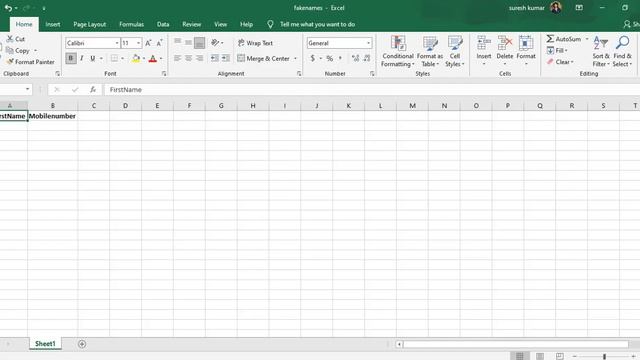Apply percent style format
The width and height of the screenshot is (640, 360).
[330, 58]
